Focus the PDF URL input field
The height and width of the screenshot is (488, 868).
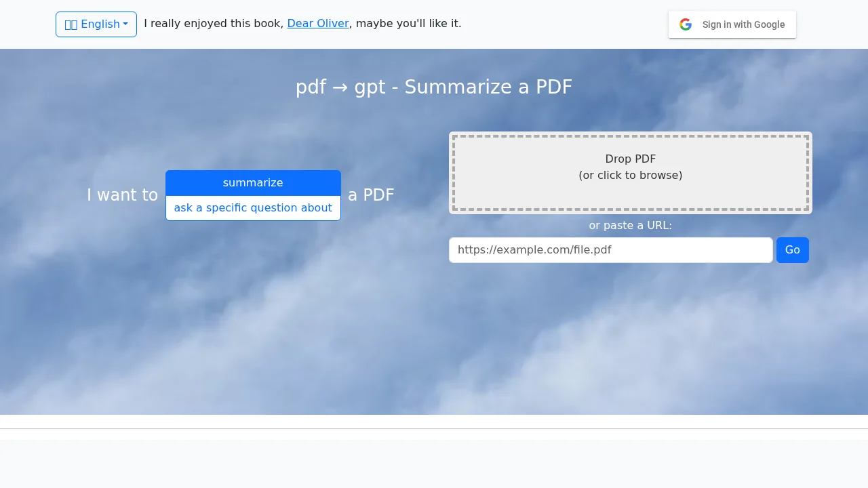click(610, 249)
